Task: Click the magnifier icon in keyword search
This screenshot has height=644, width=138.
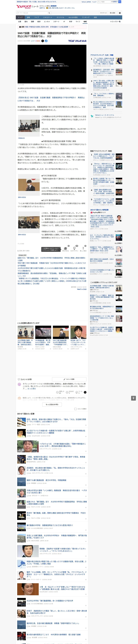Action: pyautogui.click(x=49, y=13)
